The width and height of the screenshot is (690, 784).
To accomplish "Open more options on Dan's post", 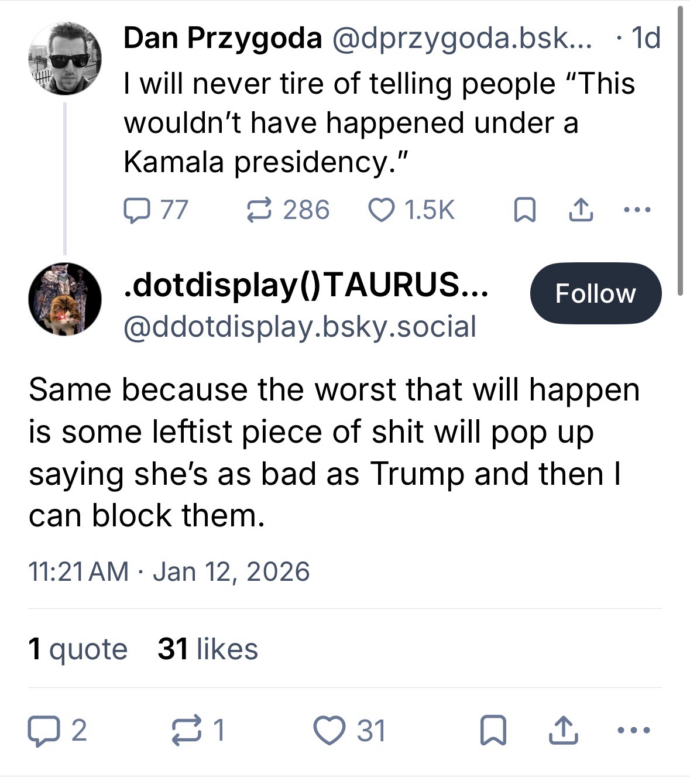I will point(637,210).
